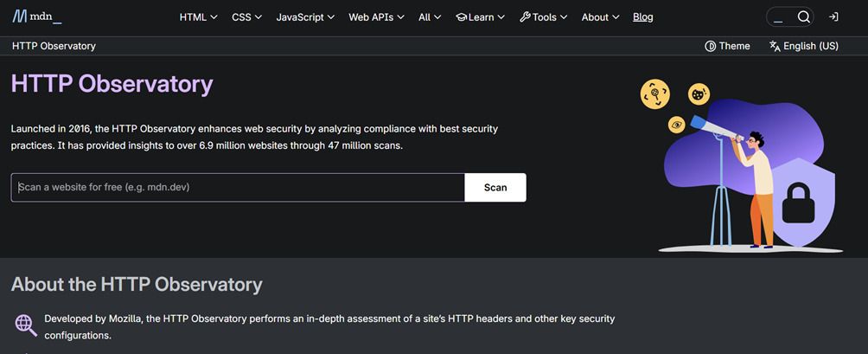Click the MDN logo

tap(36, 16)
